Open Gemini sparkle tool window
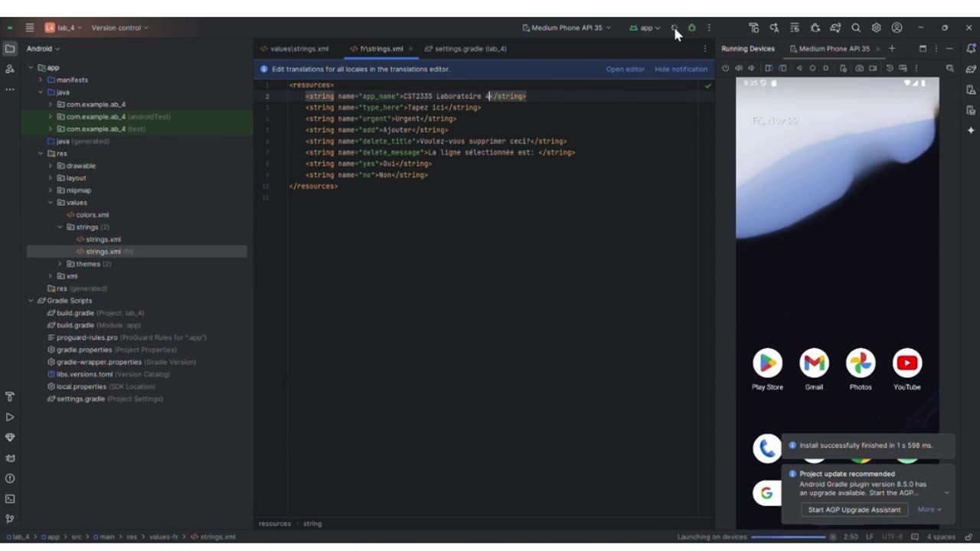 (971, 131)
